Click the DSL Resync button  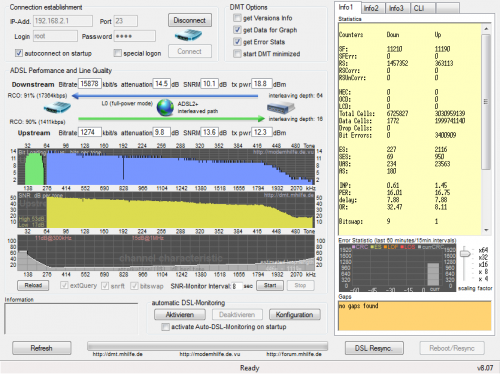[374, 348]
